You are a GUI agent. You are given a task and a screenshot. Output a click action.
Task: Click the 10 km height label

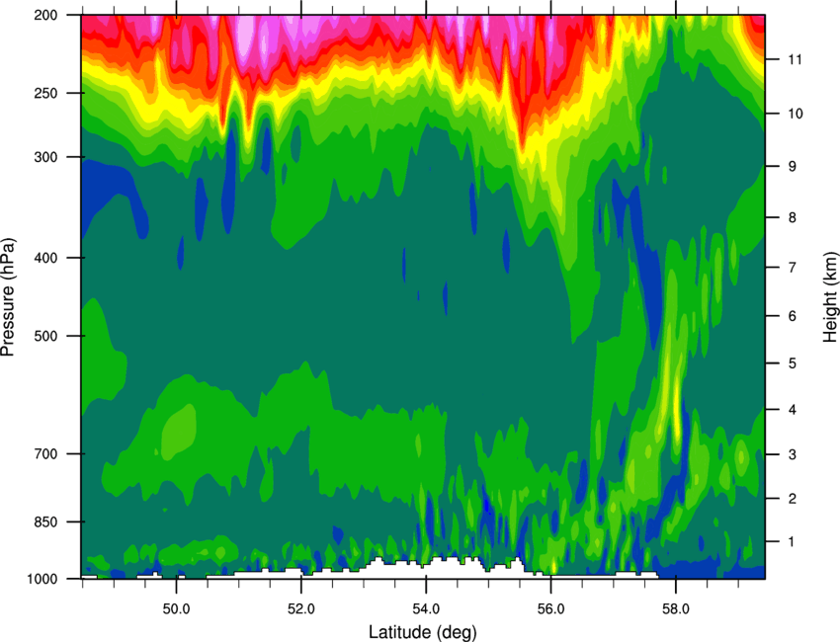[x=795, y=114]
